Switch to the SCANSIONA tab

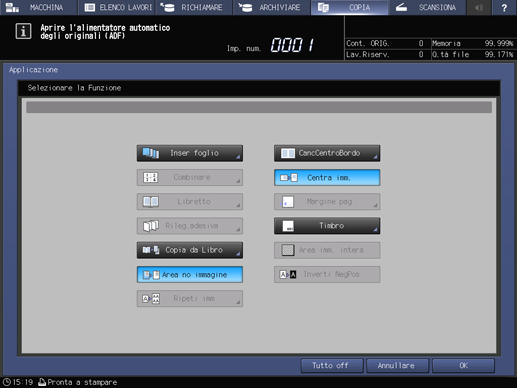(427, 7)
